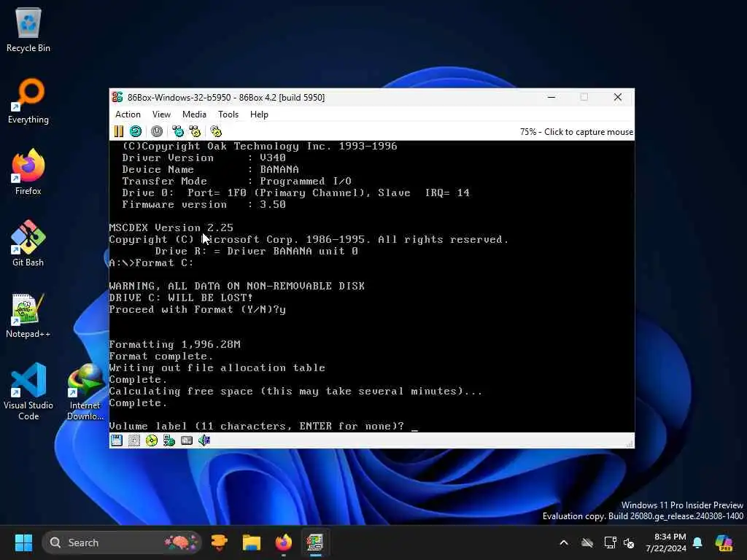Open the orange app pinned beside Search
This screenshot has width=747, height=560.
pos(219,542)
